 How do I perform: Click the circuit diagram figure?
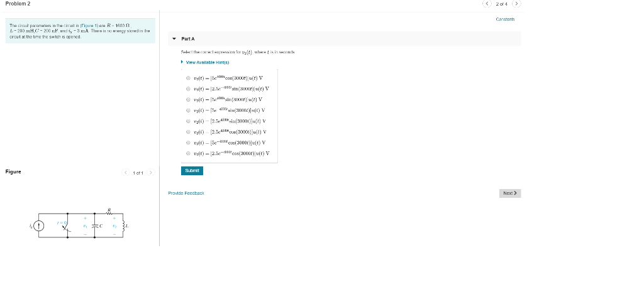click(79, 224)
